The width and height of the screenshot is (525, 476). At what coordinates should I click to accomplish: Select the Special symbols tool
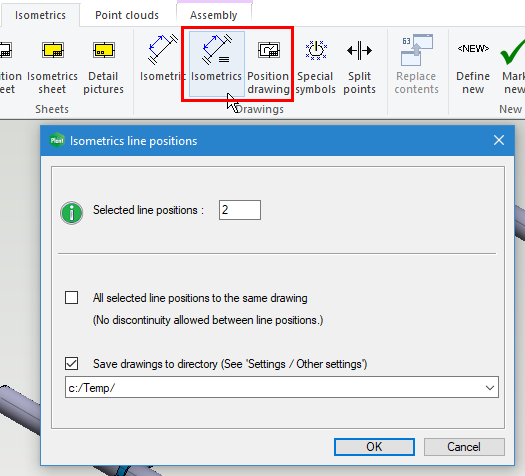coord(315,65)
